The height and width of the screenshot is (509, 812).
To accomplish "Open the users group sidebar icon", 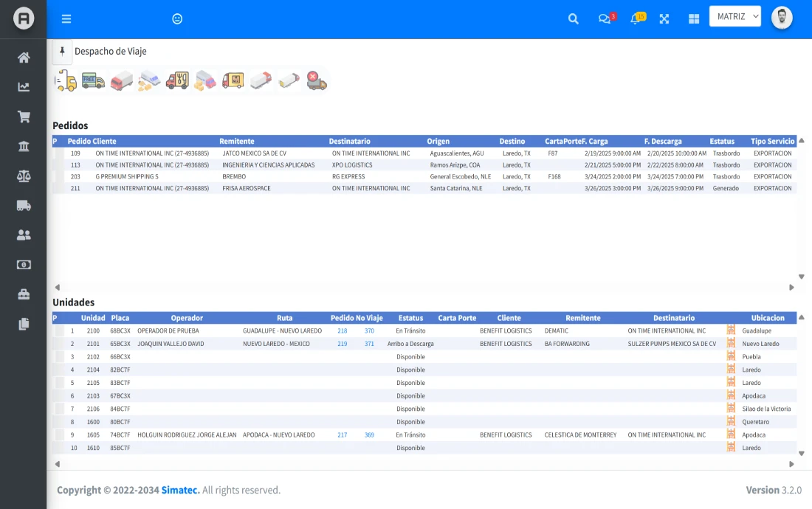I will pos(24,235).
